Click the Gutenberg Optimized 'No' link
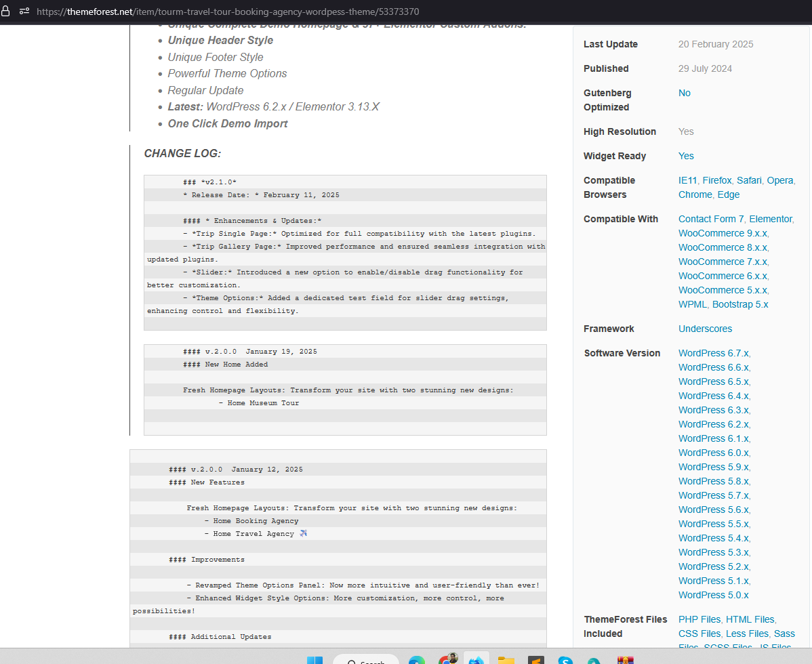The height and width of the screenshot is (664, 812). tap(684, 93)
